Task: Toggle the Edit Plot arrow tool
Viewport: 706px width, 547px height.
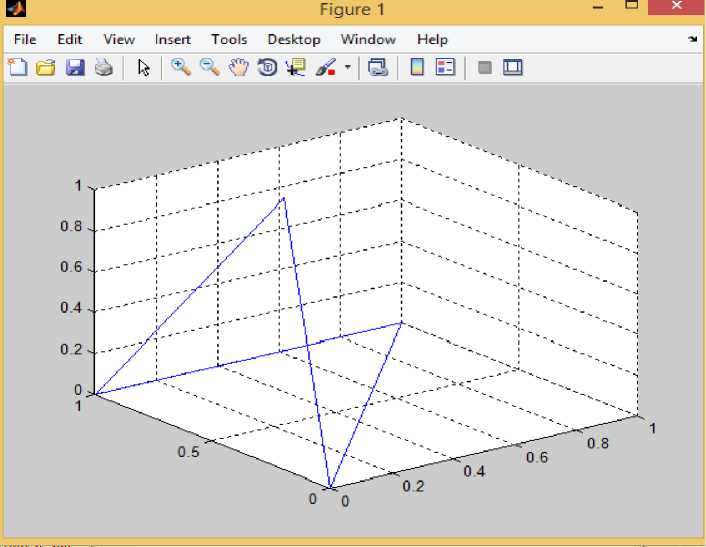Action: (143, 68)
